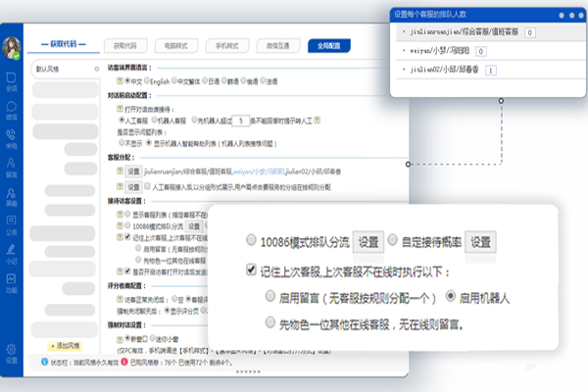Image resolution: width=588 pixels, height=392 pixels.
Task: Open the 设置 settings gear at sidebar bottom
Action: [13, 352]
